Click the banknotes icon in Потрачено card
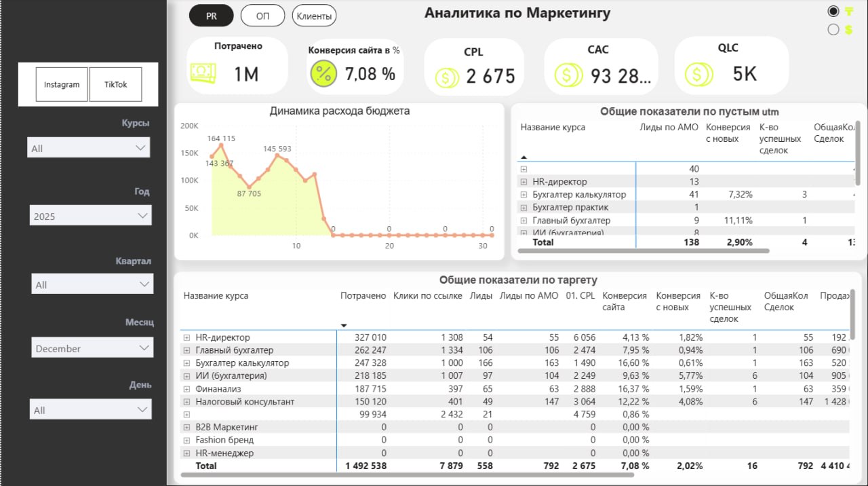 [x=203, y=73]
